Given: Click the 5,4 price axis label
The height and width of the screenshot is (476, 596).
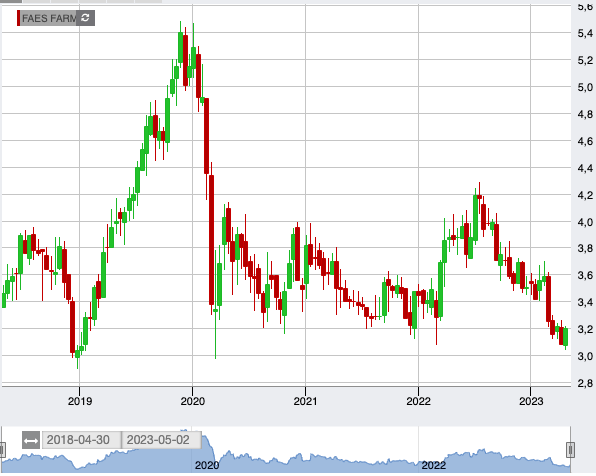Looking at the screenshot, I should click(585, 33).
